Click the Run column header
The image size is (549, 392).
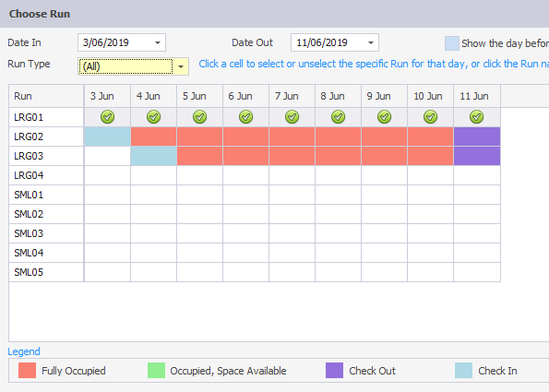point(46,96)
